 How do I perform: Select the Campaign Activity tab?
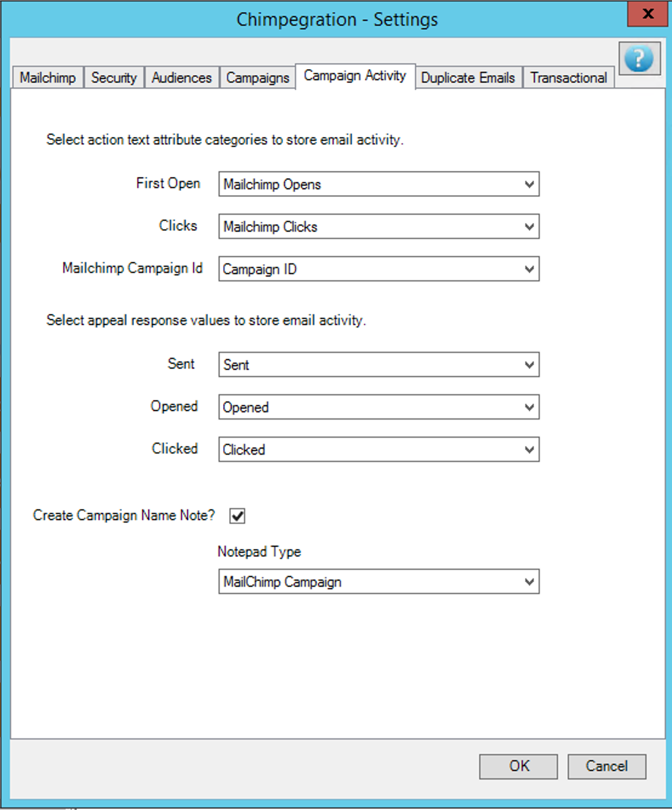[x=355, y=76]
